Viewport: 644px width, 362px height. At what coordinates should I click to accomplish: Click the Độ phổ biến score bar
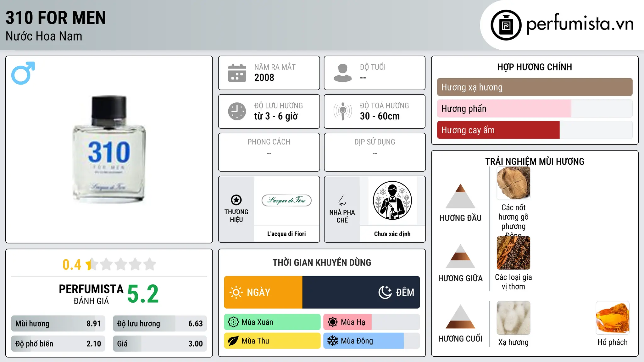pos(58,343)
